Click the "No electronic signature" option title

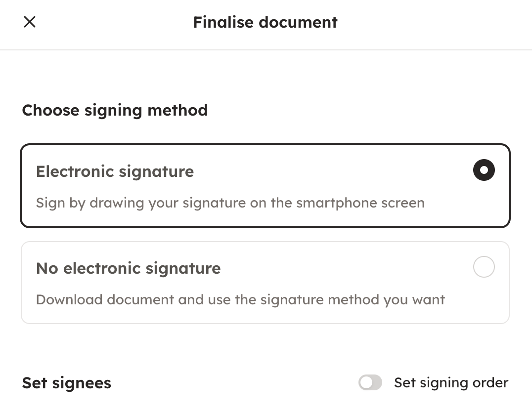pos(128,268)
